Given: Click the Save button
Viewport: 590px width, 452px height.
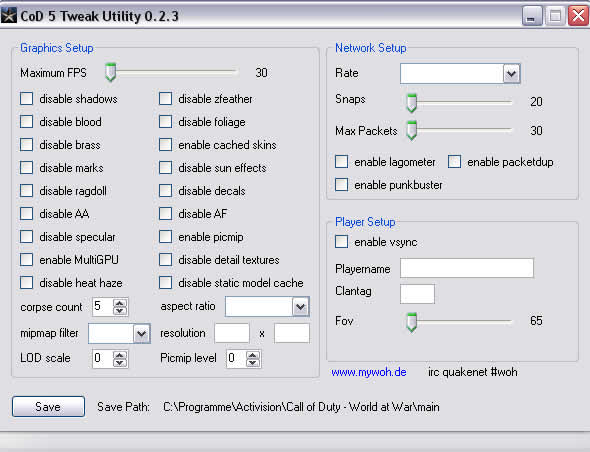Looking at the screenshot, I should click(x=48, y=406).
